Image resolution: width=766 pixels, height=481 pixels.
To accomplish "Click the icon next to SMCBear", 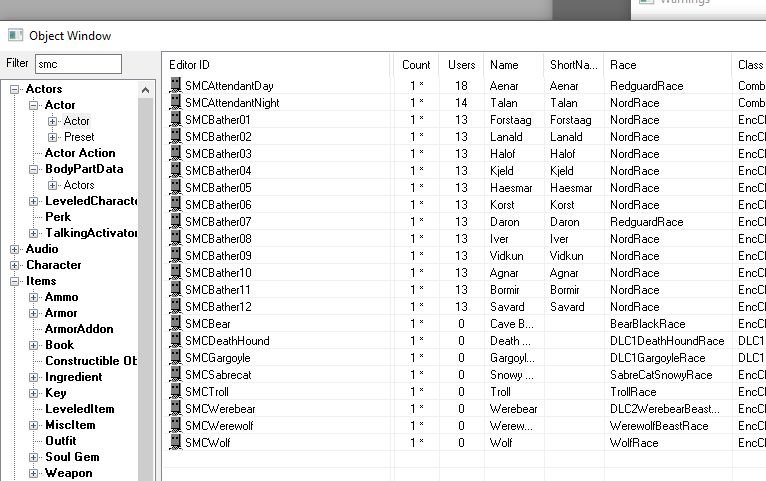I will coord(175,323).
